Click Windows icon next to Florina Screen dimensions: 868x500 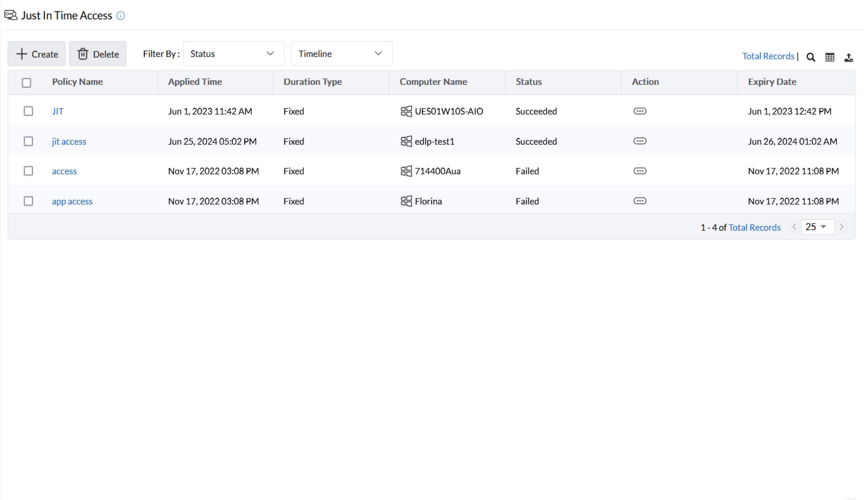(x=406, y=201)
